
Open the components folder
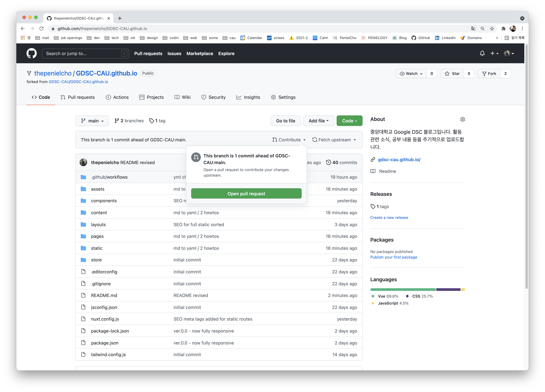point(104,201)
